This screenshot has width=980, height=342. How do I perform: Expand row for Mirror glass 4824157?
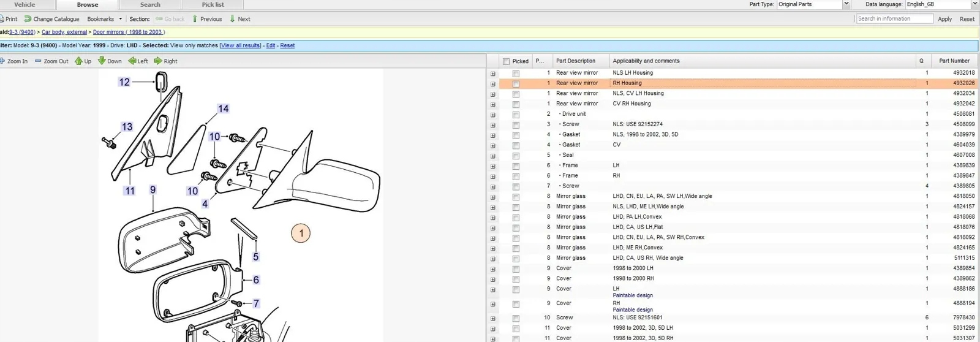[492, 207]
